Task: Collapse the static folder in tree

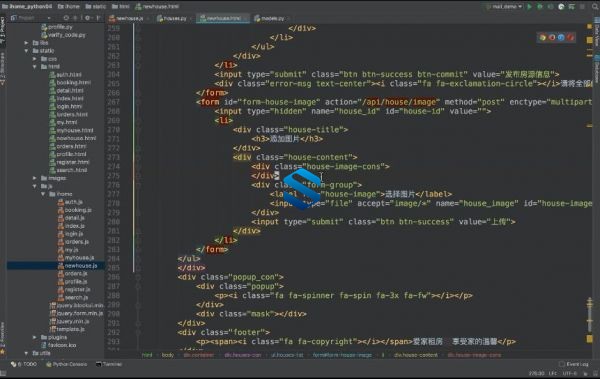Action: [26, 51]
